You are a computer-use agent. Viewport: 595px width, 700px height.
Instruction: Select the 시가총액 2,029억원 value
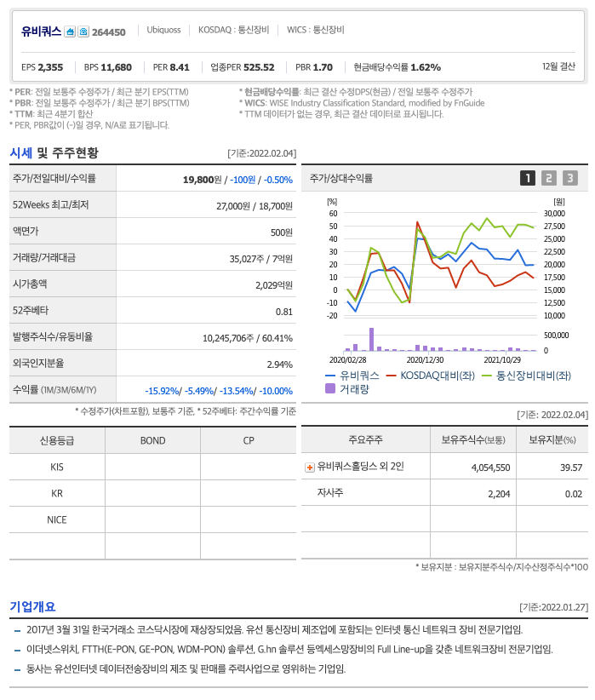coord(274,285)
